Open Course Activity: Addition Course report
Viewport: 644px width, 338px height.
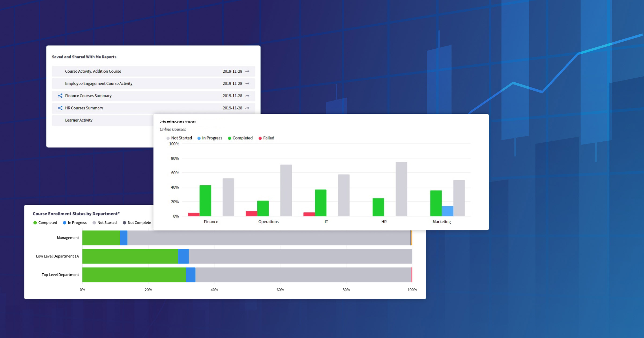93,71
